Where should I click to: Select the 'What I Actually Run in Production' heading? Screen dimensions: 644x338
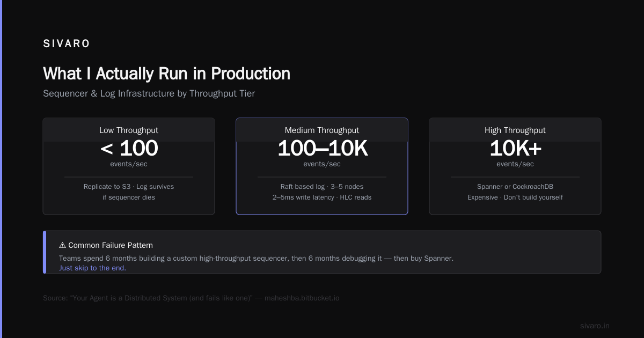pyautogui.click(x=166, y=74)
